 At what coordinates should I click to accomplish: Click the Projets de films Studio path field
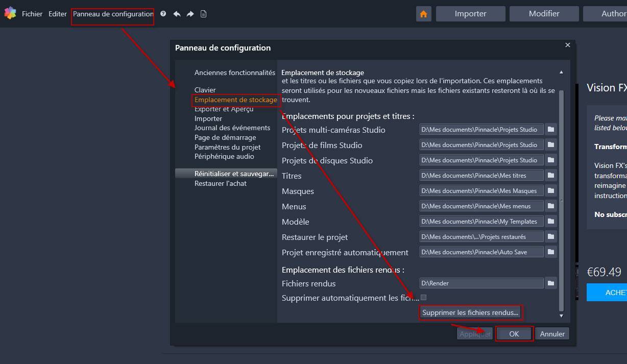click(x=481, y=145)
